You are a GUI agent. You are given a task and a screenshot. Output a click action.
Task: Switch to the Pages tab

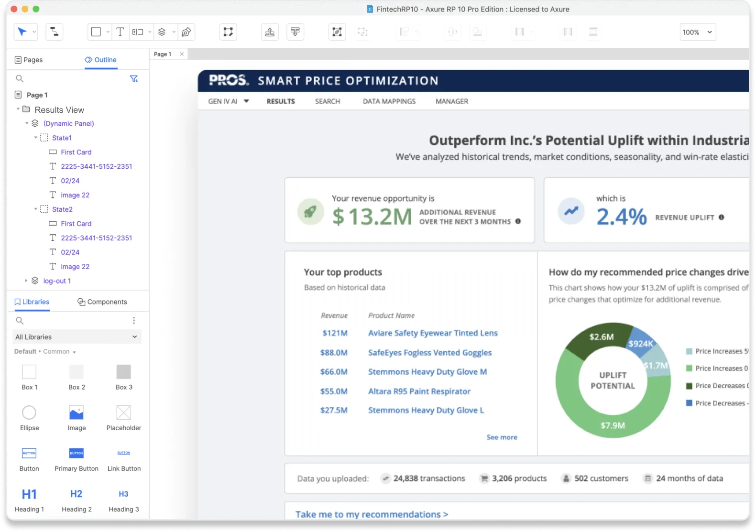coord(29,60)
